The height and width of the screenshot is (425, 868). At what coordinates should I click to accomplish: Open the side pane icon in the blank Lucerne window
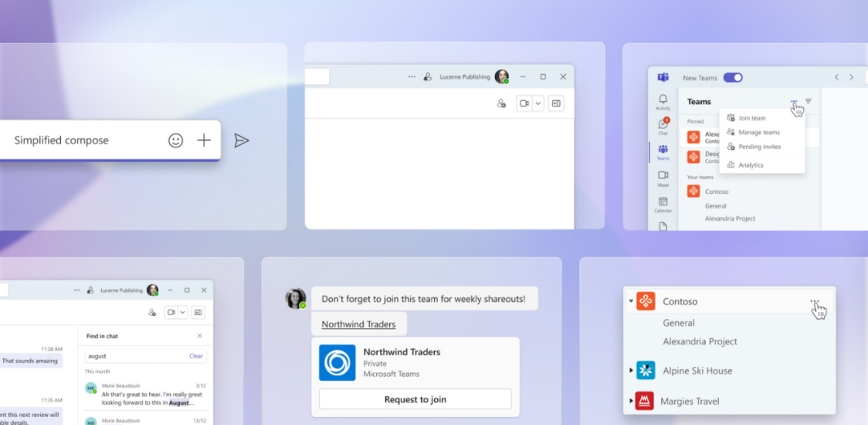coord(556,103)
